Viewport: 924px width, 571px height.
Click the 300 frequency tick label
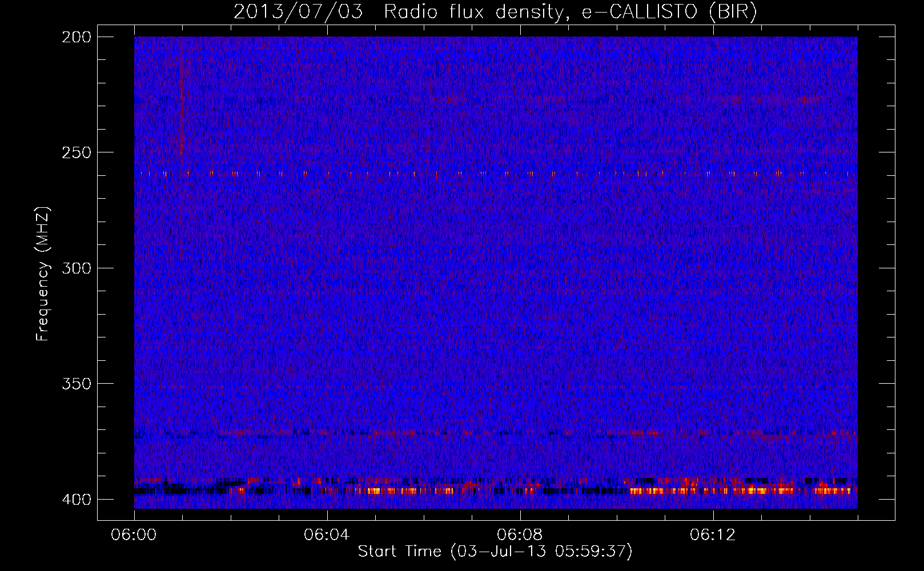[77, 268]
